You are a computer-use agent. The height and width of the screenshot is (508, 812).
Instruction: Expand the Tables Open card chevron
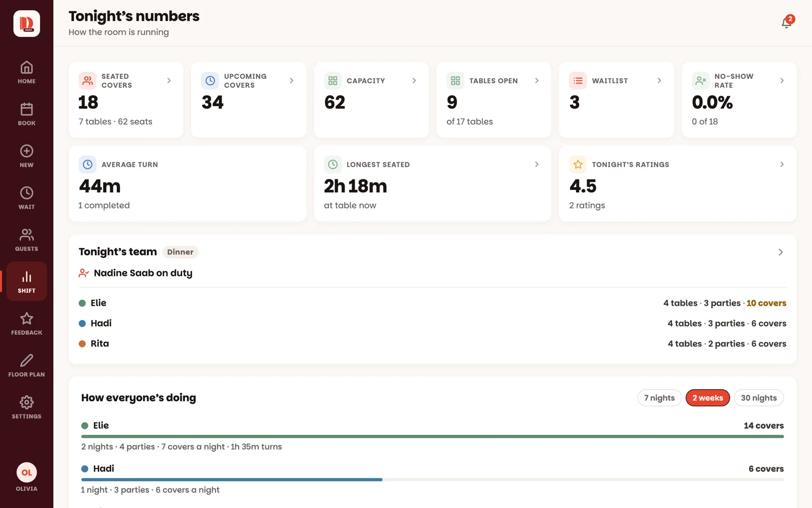click(x=536, y=81)
